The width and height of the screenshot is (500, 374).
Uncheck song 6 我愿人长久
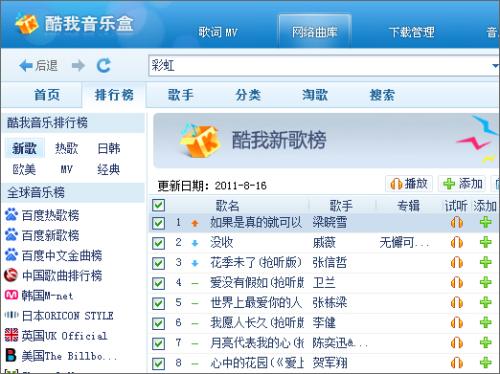click(x=158, y=323)
